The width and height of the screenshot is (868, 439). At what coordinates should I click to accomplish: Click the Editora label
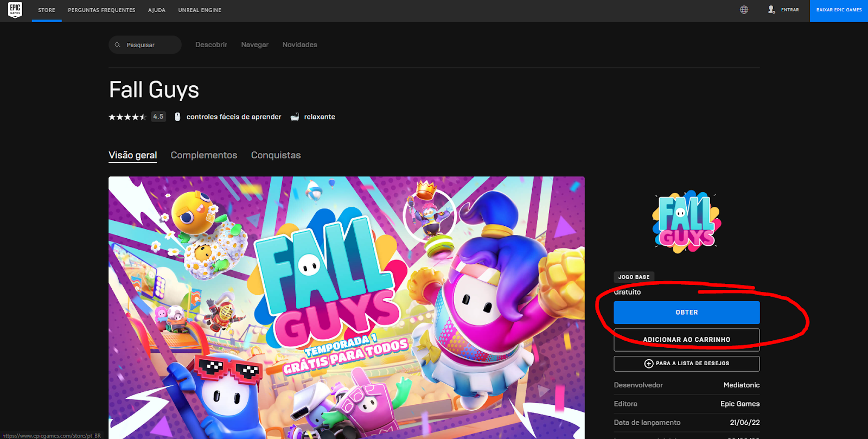coord(626,404)
